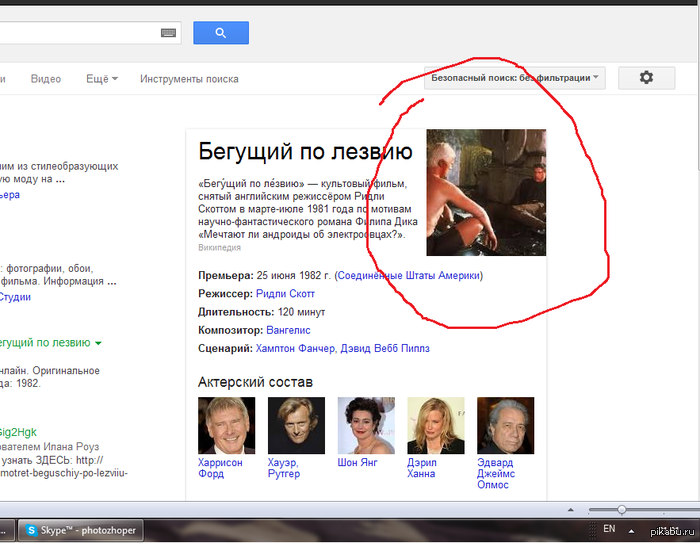Click Sean Young's cast photo
The height and width of the screenshot is (543, 700).
coord(366,425)
